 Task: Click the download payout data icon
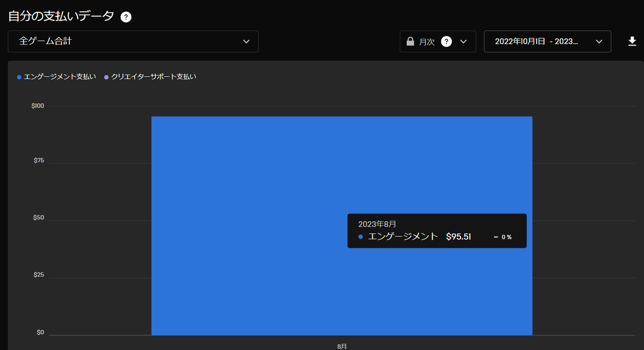click(x=633, y=41)
